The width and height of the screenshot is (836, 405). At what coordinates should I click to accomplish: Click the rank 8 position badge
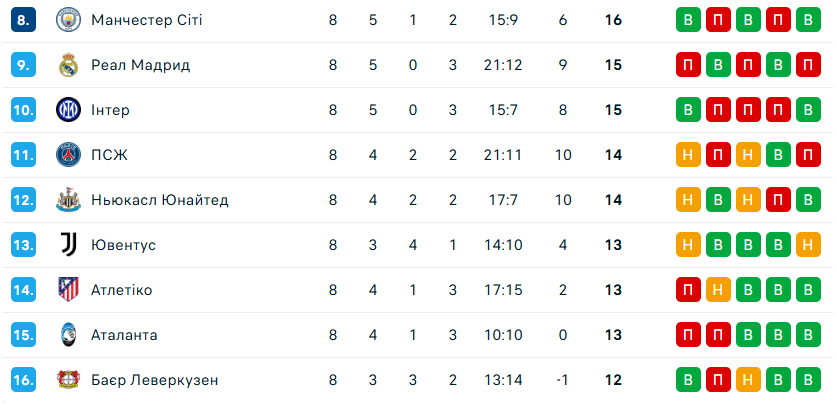point(24,20)
